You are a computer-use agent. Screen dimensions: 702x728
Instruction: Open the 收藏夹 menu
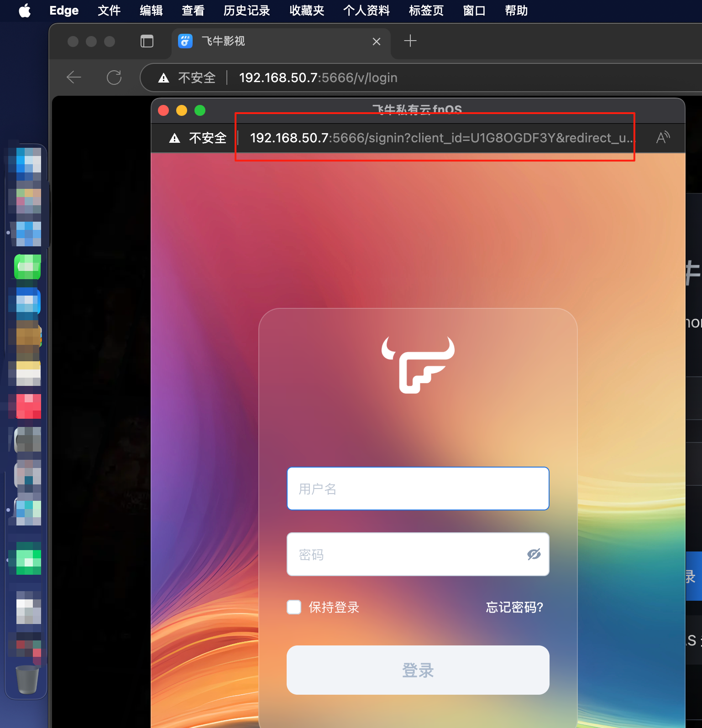[307, 10]
